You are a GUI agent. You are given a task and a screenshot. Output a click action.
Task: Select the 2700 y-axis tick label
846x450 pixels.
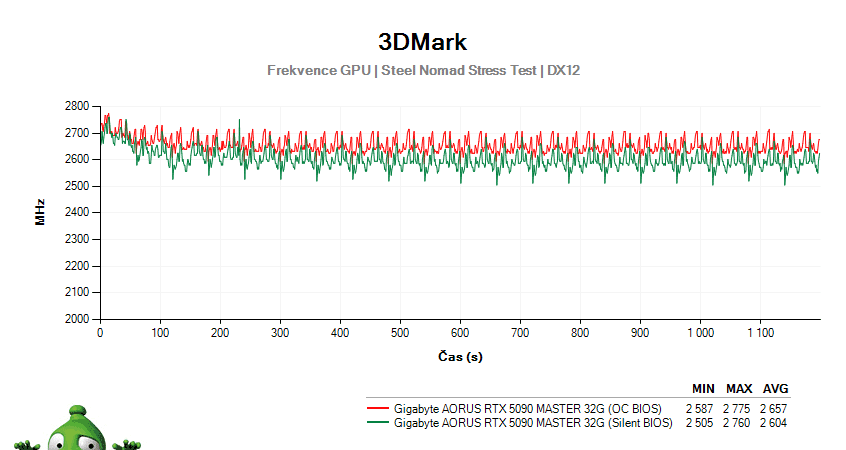[77, 133]
